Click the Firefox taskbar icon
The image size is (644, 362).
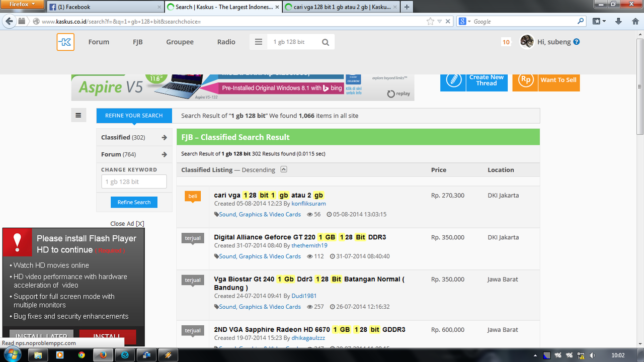[103, 355]
